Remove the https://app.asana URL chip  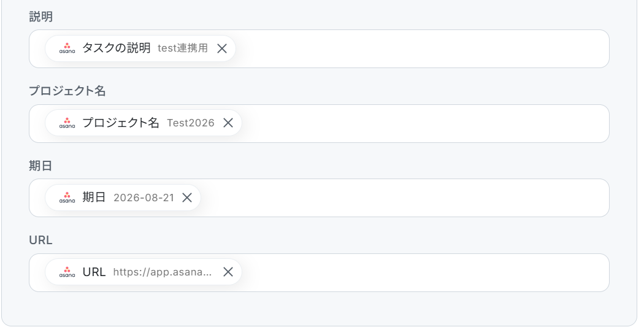(228, 272)
